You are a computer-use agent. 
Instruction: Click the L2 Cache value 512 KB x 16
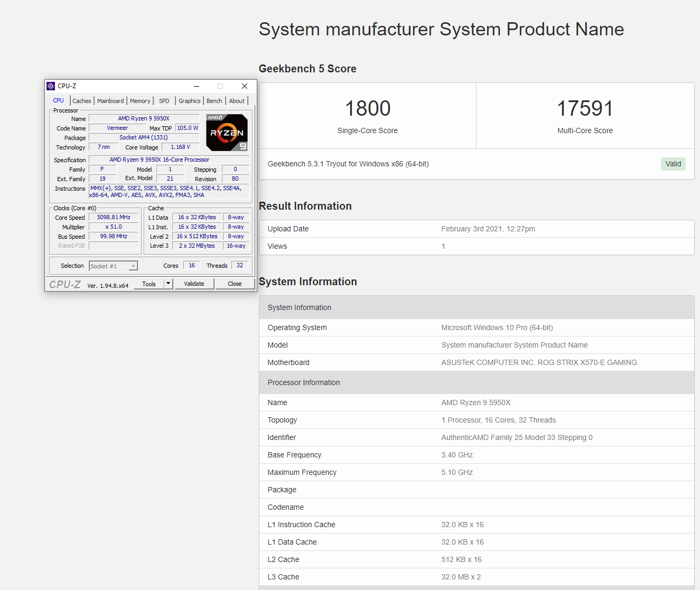click(461, 559)
